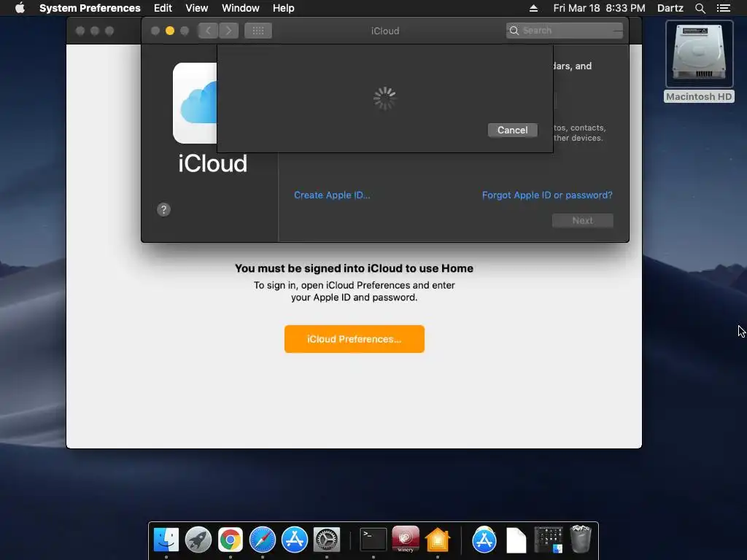This screenshot has width=747, height=560.
Task: Open Finder from the Dock
Action: 166,540
